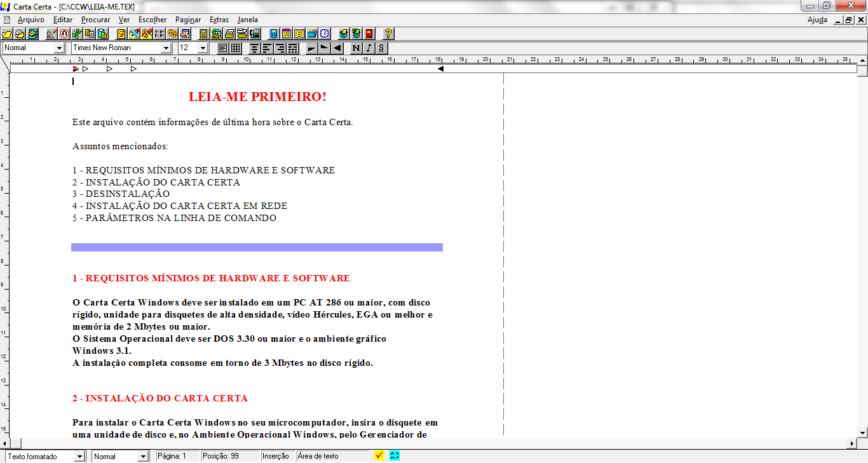Click the clipboard paste icon

102,34
